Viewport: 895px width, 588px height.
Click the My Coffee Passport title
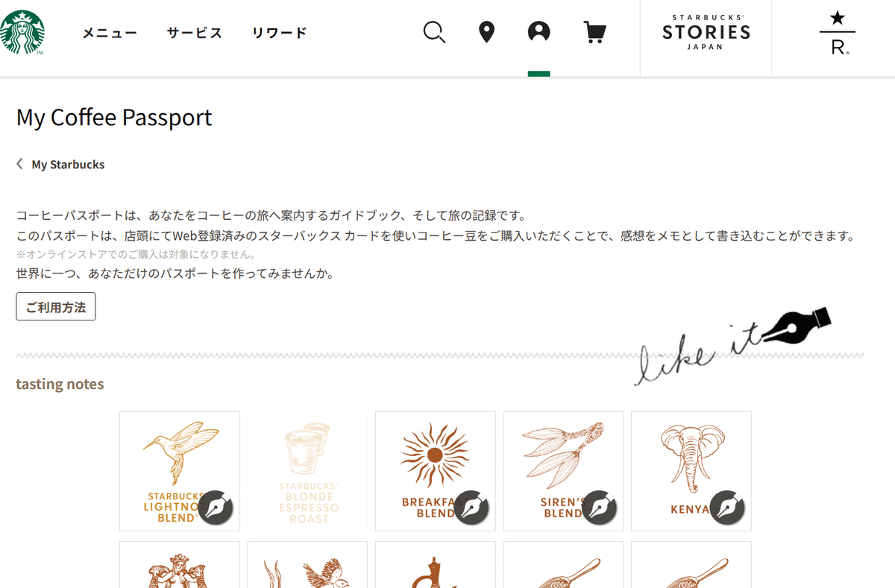click(114, 118)
